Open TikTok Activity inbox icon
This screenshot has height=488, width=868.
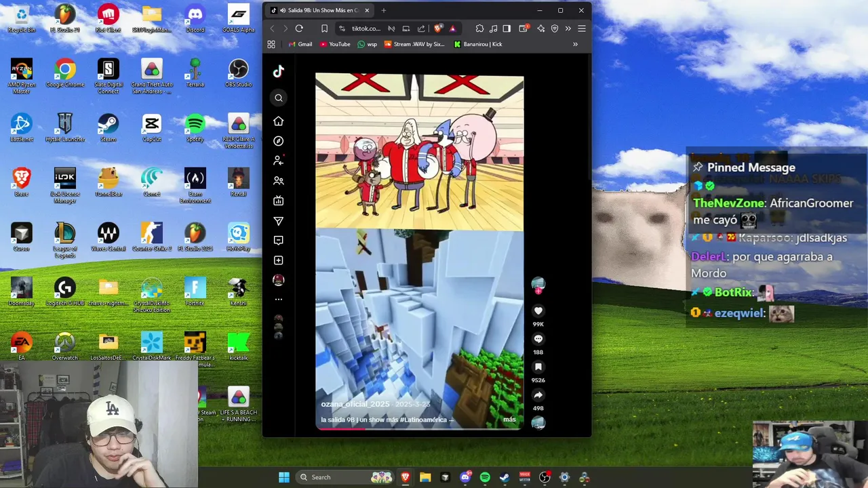(x=279, y=241)
